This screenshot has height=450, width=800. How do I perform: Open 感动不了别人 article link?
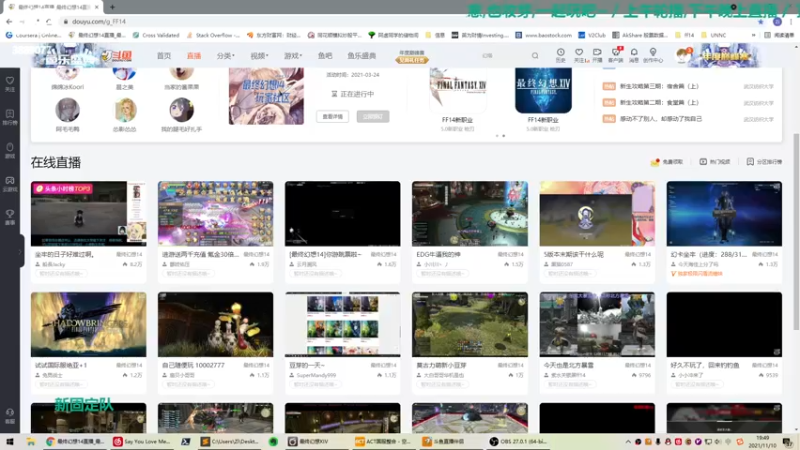click(x=661, y=119)
